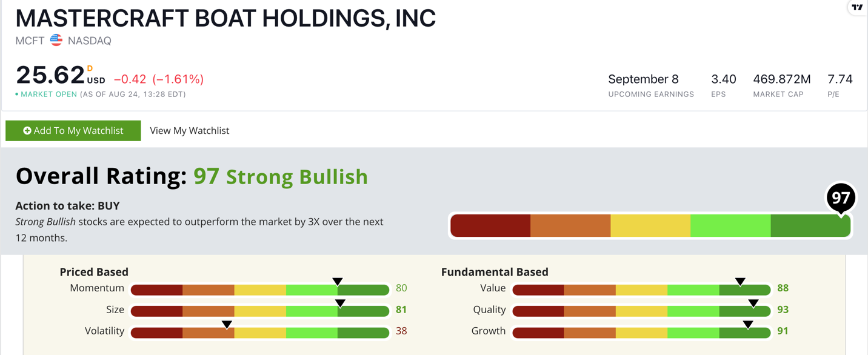Viewport: 868px width, 355px height.
Task: Click the Momentum bar triangle marker
Action: tap(338, 282)
